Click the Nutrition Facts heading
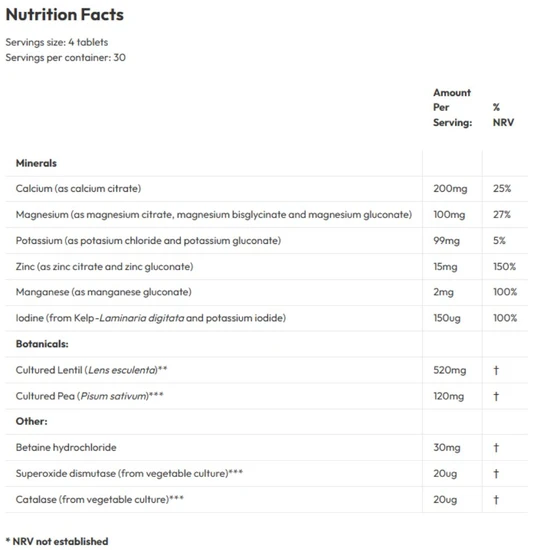The image size is (550, 550). 65,15
